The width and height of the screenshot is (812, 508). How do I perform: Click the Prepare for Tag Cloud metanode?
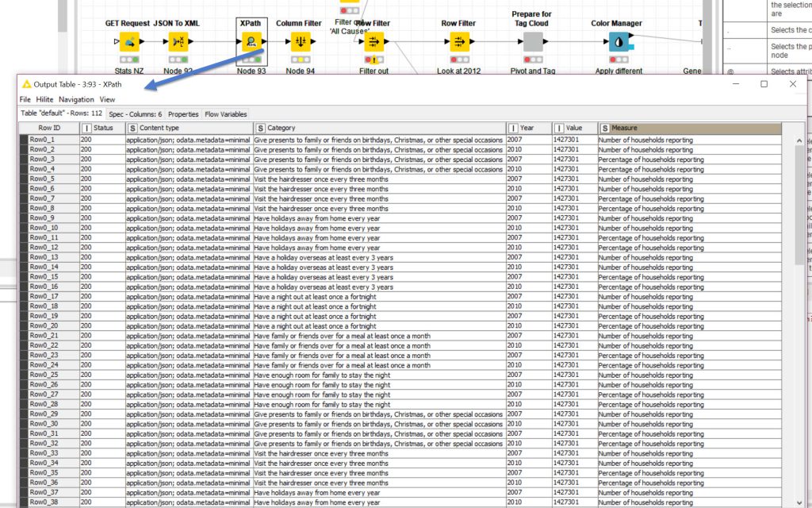click(533, 42)
